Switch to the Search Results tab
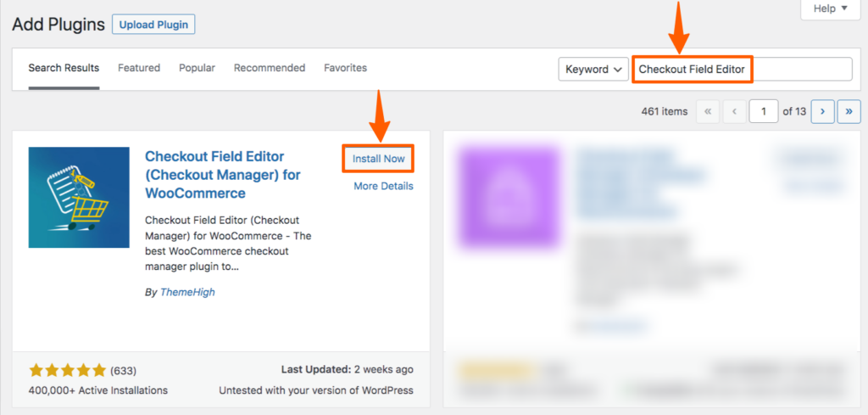The height and width of the screenshot is (415, 868). [64, 68]
